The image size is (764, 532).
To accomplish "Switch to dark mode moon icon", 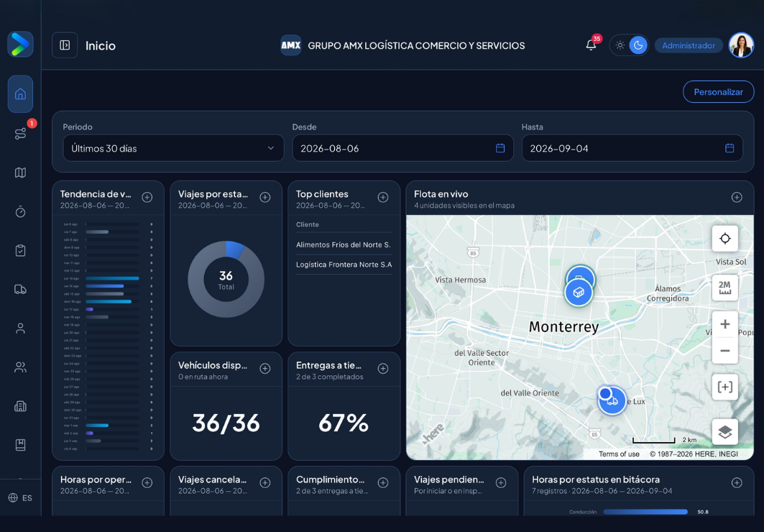I will 638,45.
